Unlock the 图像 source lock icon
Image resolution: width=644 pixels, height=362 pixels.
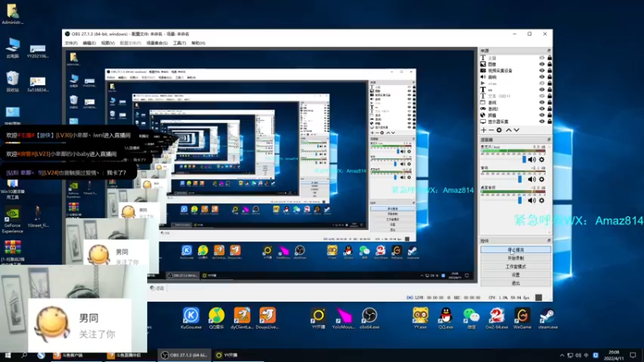(x=550, y=64)
